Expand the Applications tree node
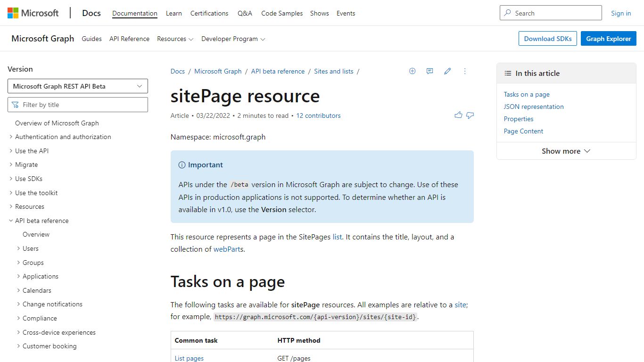 click(18, 276)
